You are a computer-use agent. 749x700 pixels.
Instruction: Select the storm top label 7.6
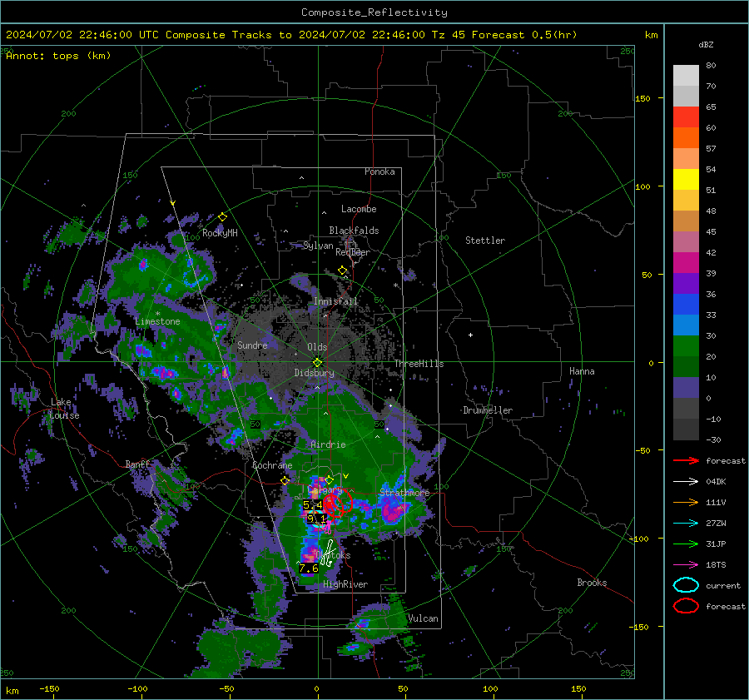(x=309, y=568)
